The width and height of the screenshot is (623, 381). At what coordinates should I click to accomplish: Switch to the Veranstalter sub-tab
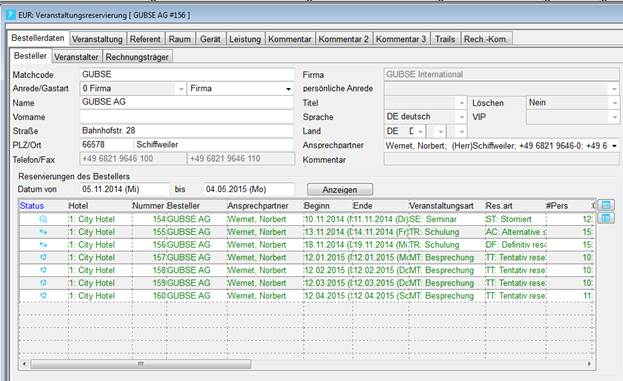(76, 57)
